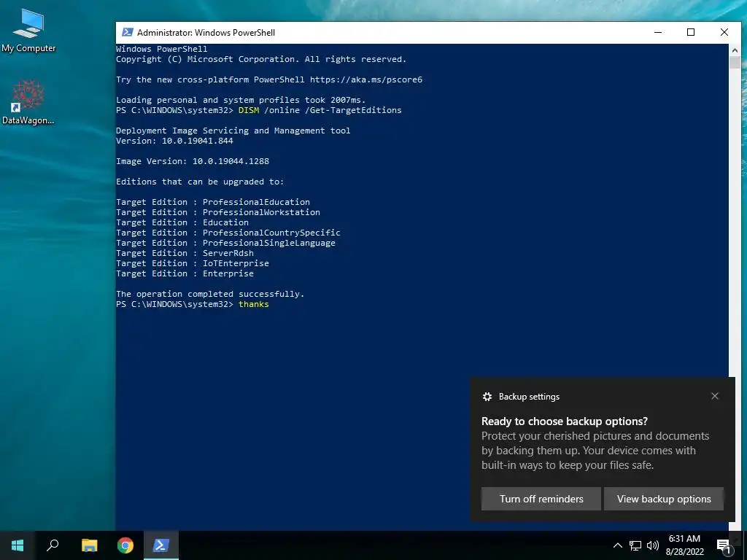Show hidden system tray icons
Viewport: 747px width, 560px height.
tap(617, 545)
